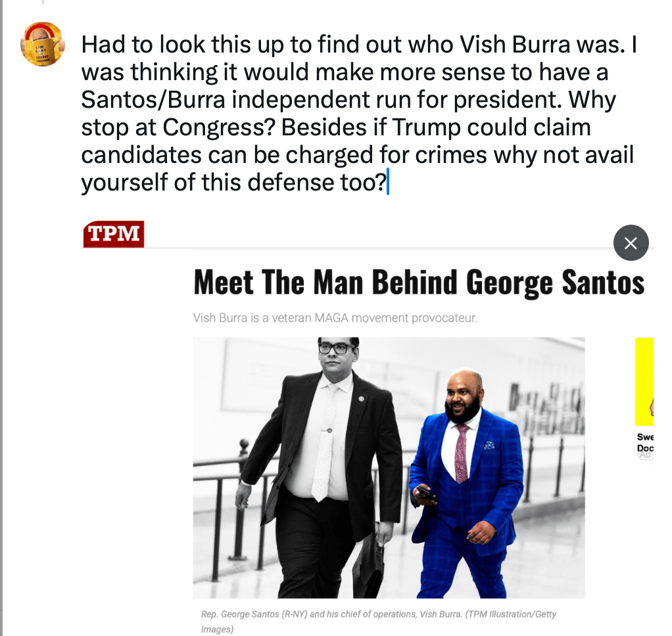Screen dimensions: 672x636
Task: Click 'Santos/Burra' in the composed text
Action: tap(153, 99)
